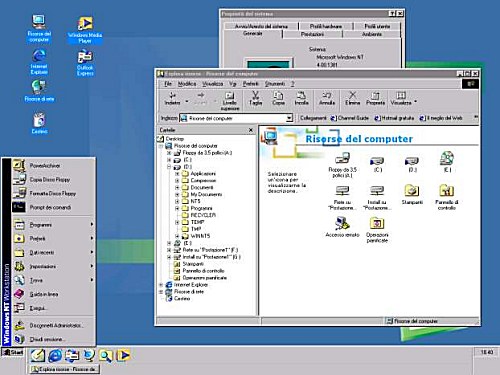This screenshot has height=375, width=500.
Task: Expand WINNT folder in tree
Action: click(177, 236)
